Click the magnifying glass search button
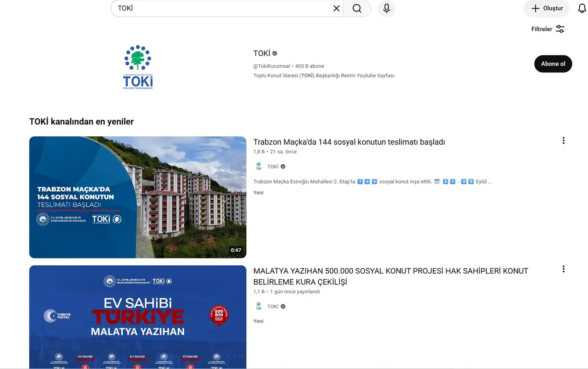Image resolution: width=588 pixels, height=369 pixels. (x=357, y=8)
